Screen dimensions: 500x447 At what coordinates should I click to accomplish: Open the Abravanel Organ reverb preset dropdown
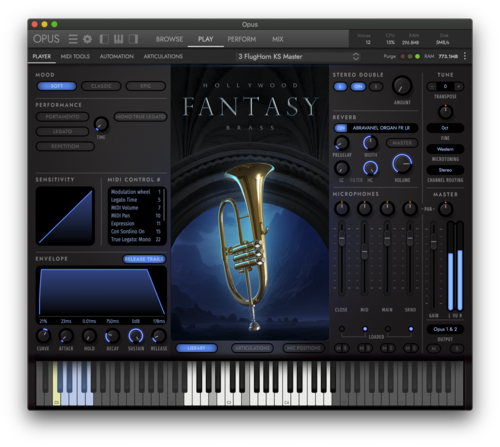[381, 128]
